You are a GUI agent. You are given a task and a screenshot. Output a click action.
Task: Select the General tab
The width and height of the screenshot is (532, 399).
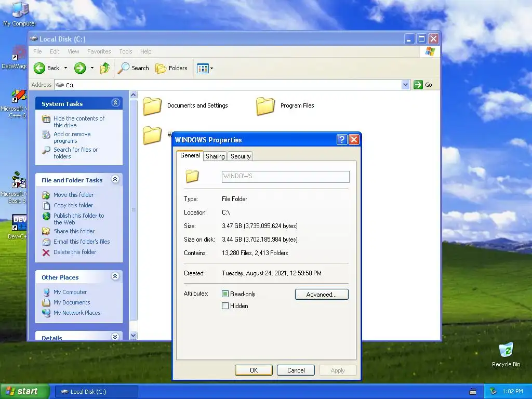point(190,155)
